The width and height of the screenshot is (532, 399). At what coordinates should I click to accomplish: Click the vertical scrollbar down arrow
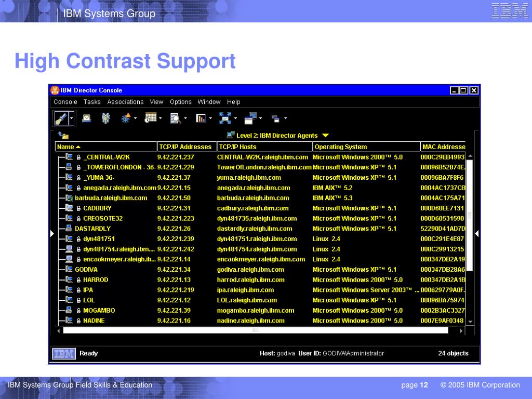point(470,321)
